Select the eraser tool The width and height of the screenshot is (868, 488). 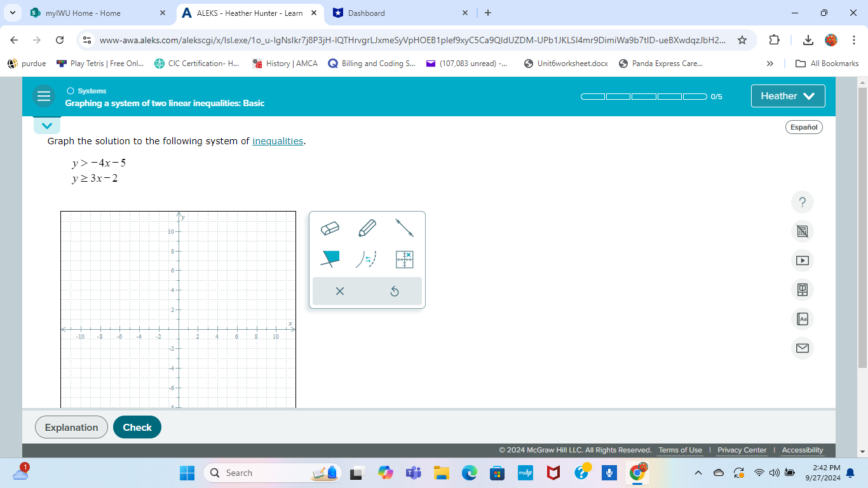330,227
